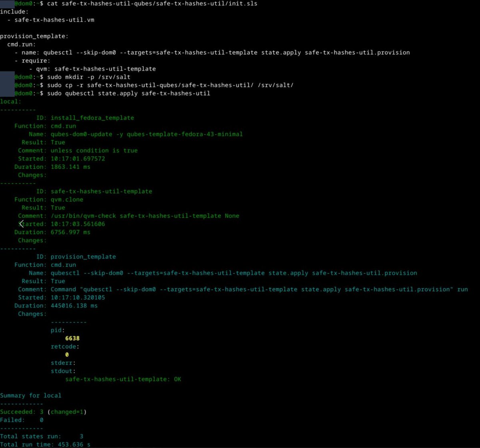Click the 'retcode:' label

(x=65, y=346)
